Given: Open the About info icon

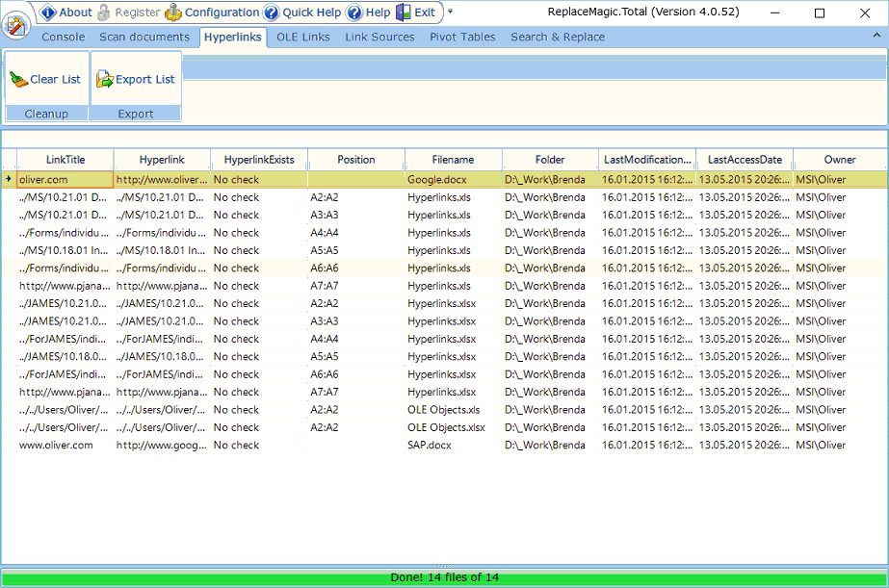Looking at the screenshot, I should pos(49,12).
